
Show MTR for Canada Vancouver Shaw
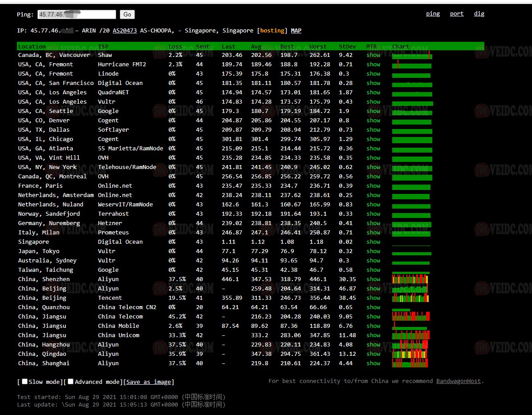373,55
